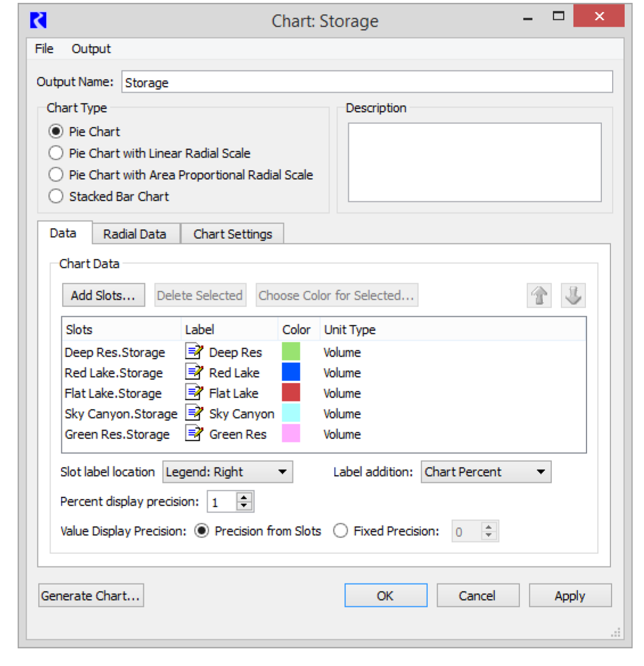This screenshot has width=644, height=666.
Task: Select the Stacked Bar Chart option
Action: (56, 197)
